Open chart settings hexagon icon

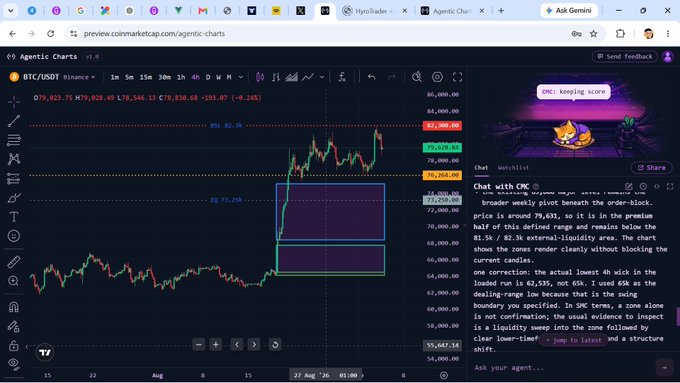[437, 77]
